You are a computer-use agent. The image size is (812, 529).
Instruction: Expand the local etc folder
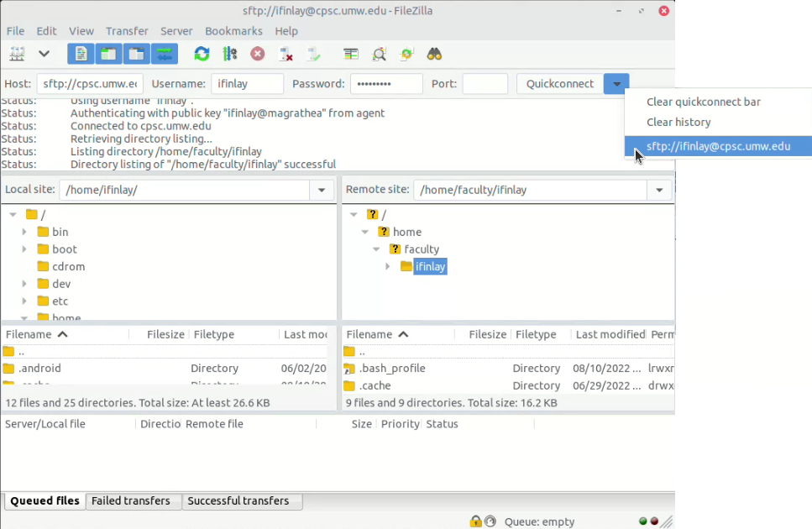coord(24,301)
